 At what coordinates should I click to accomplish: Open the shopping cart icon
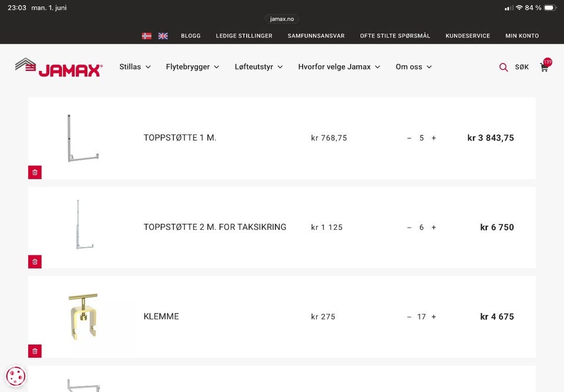pyautogui.click(x=545, y=66)
